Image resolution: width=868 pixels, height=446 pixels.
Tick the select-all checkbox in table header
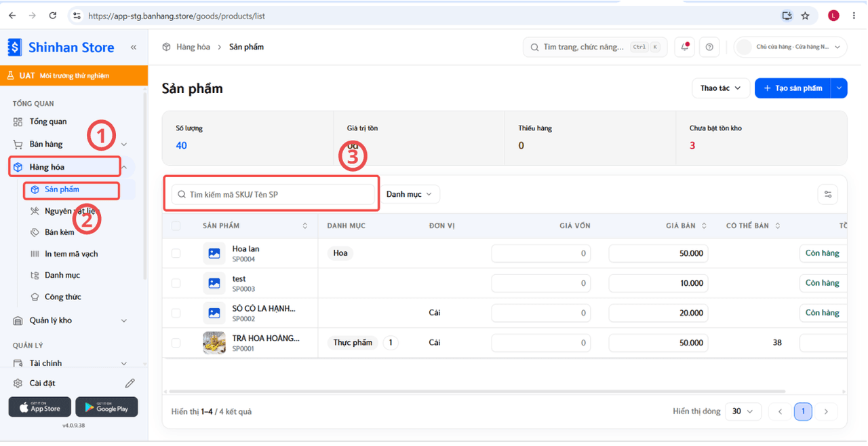(176, 226)
